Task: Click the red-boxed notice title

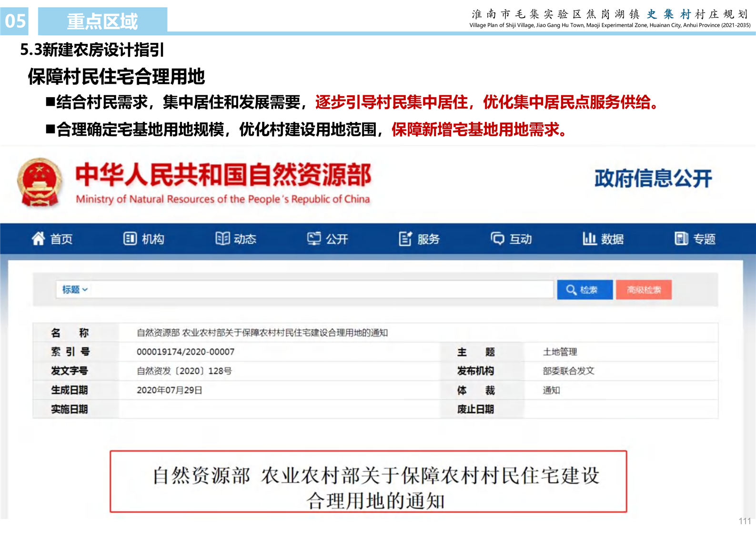Action: tap(375, 487)
